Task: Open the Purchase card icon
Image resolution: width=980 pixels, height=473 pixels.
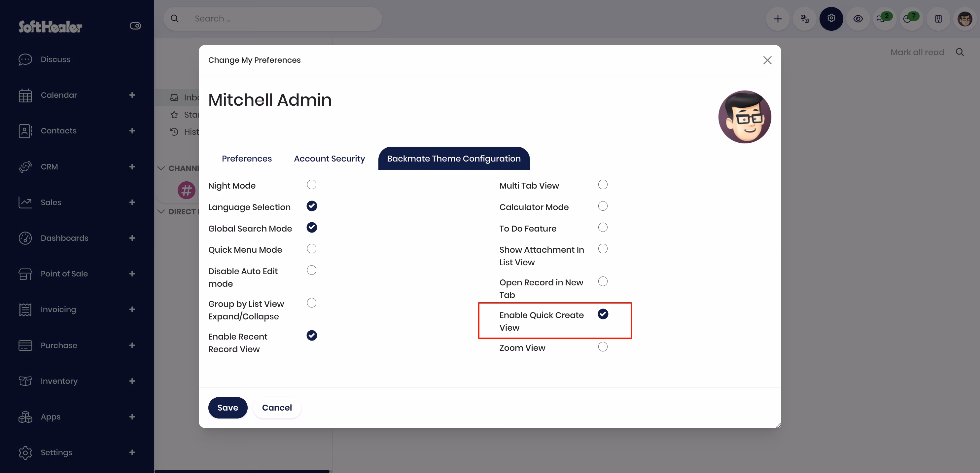Action: [x=25, y=346]
